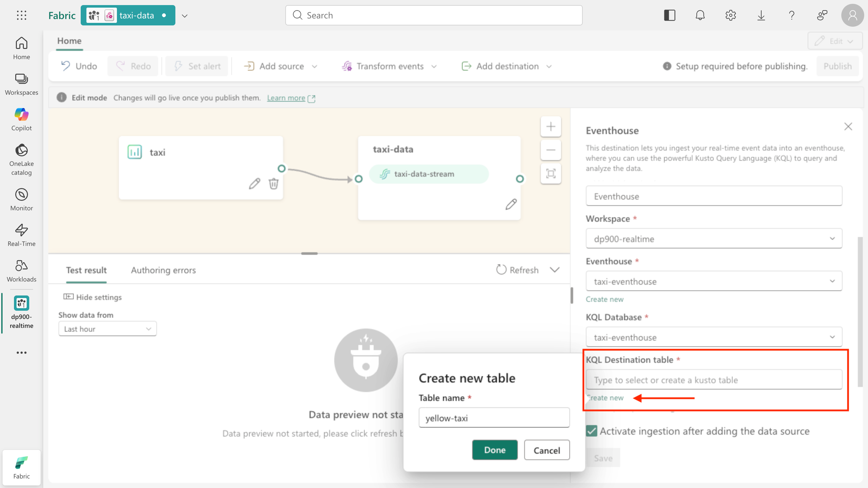Show more sidebar items via ellipsis
The width and height of the screenshot is (868, 488).
click(22, 353)
